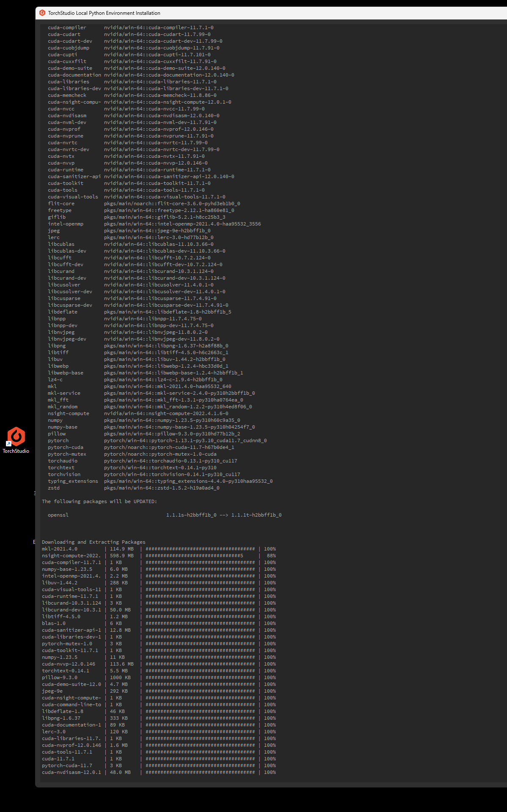Image resolution: width=507 pixels, height=812 pixels.
Task: Select the 'zstd' package line
Action: (x=134, y=488)
